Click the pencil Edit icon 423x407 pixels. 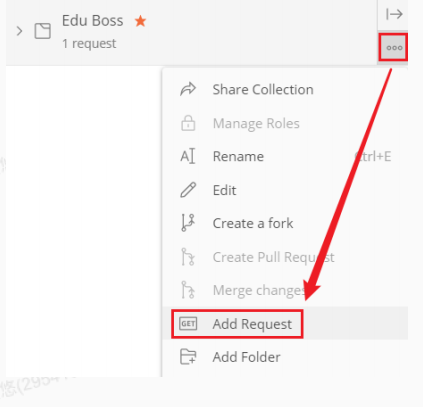[x=188, y=190]
